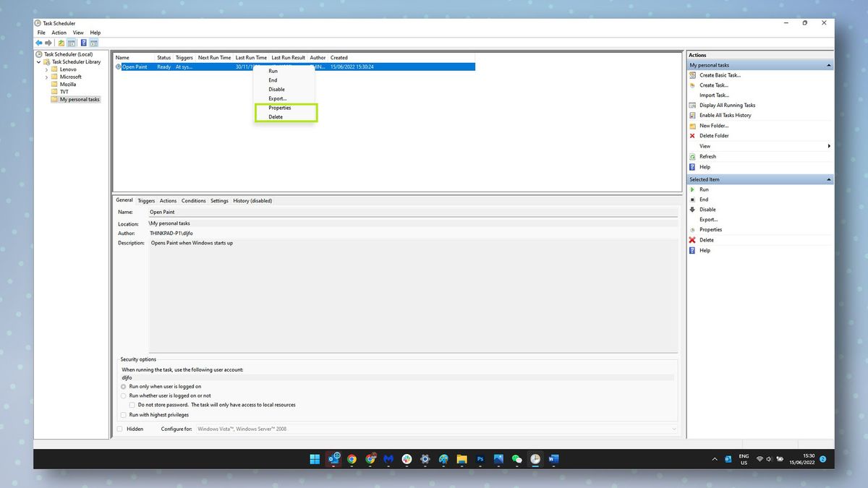Click the back navigation arrow in toolbar

pyautogui.click(x=38, y=43)
